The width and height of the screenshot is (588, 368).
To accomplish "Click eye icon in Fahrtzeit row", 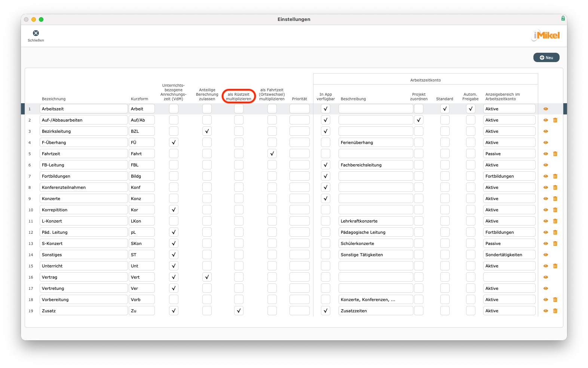I will point(546,154).
